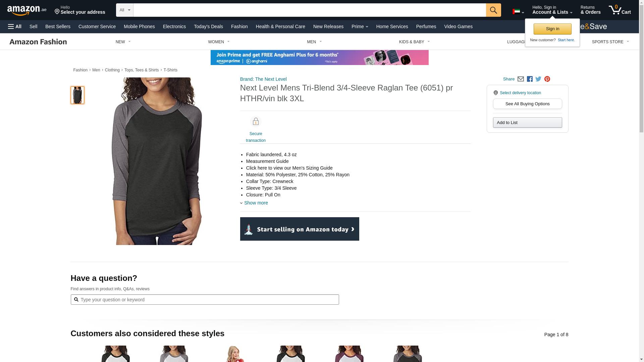Open the WOMEN fashion menu
The width and height of the screenshot is (644, 362).
(x=219, y=42)
